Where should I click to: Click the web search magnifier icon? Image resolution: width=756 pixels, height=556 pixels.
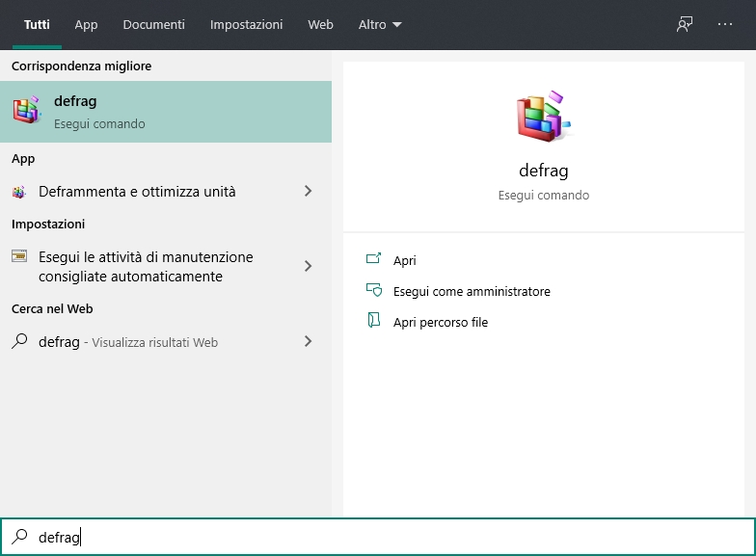coord(19,341)
